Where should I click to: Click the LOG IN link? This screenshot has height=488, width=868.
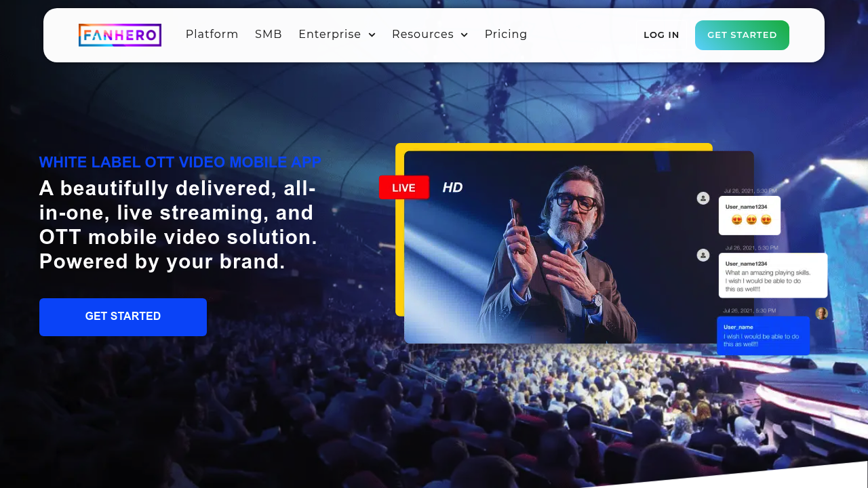point(661,35)
